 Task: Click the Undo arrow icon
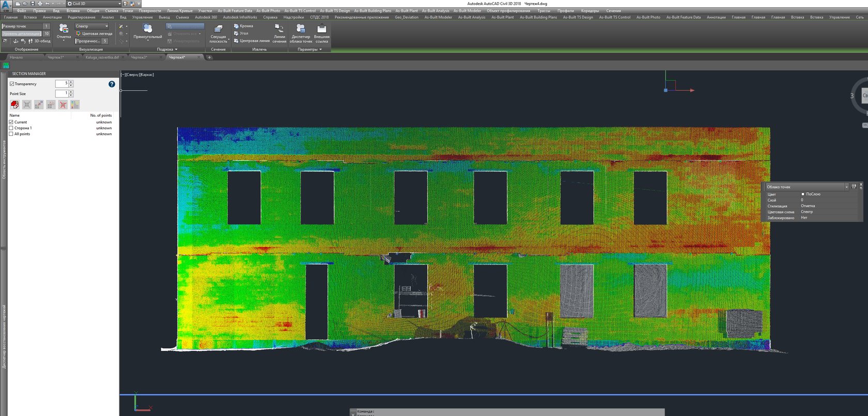pos(47,4)
